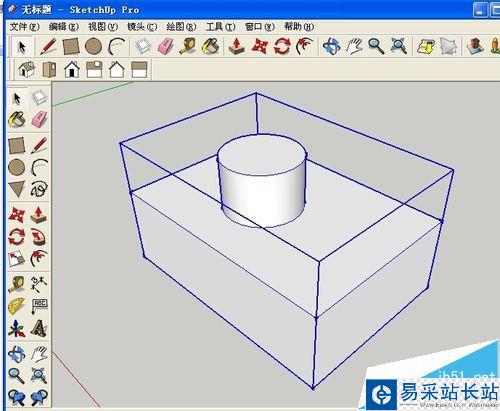This screenshot has height=411, width=500.
Task: Select the Rotate tool in the top toolbar
Action: pyautogui.click(x=282, y=46)
